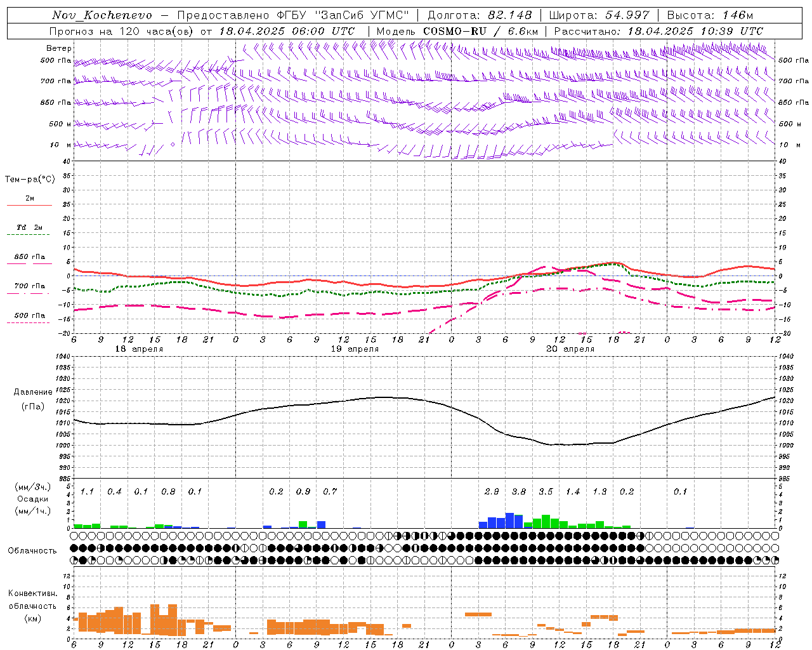Click the Осадки panel label
Viewport: 812px width, 650px height.
(32, 499)
